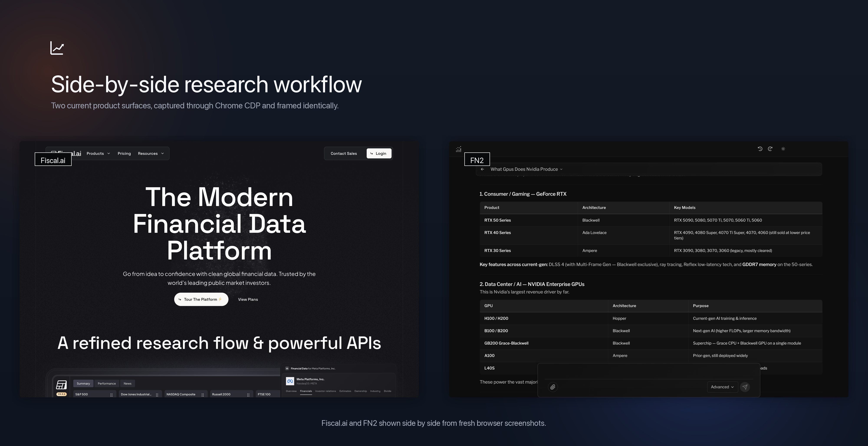
Task: Switch to the News tab
Action: (x=127, y=383)
